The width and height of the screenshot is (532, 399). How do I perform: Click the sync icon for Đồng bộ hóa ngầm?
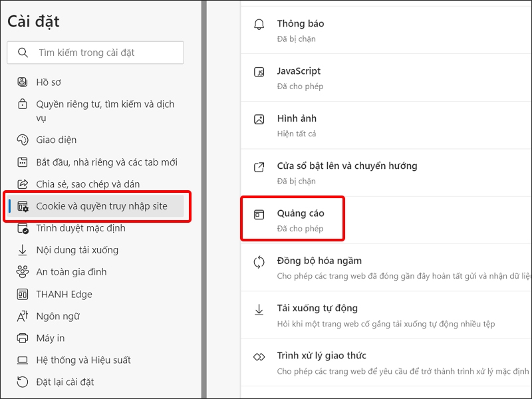pos(259,263)
